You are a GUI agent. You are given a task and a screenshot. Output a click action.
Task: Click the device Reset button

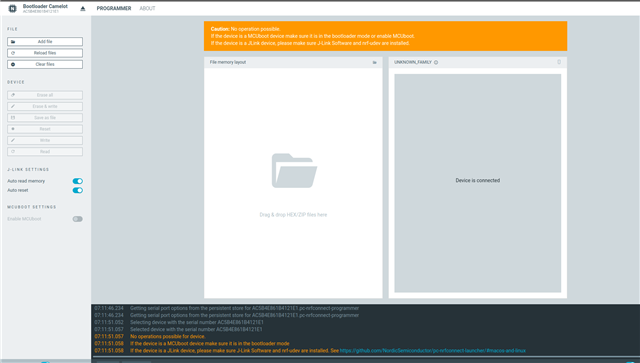coord(45,129)
